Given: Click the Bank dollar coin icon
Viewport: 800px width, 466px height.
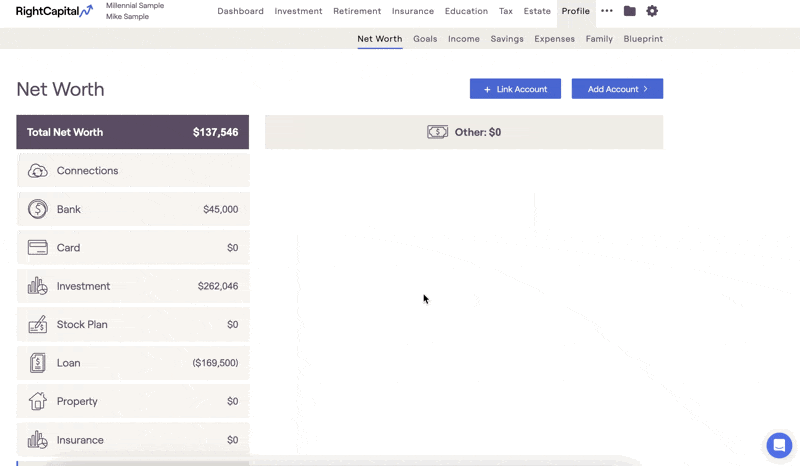Looking at the screenshot, I should coord(37,209).
